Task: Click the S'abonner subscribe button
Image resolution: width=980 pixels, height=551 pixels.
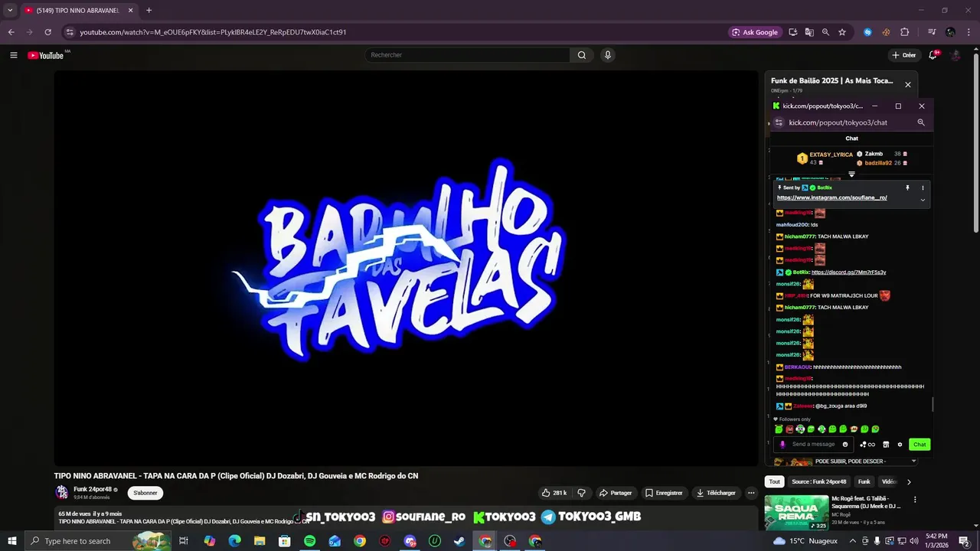Action: [x=145, y=493]
